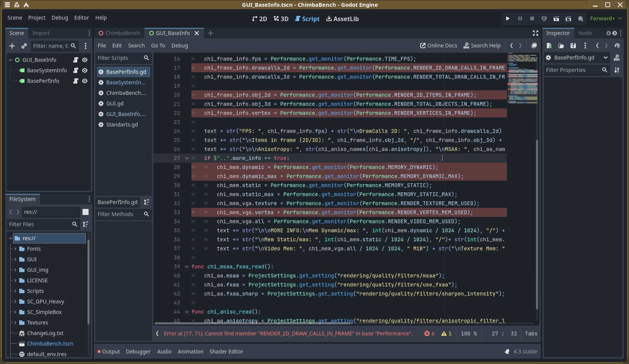This screenshot has width=629, height=364.
Task: Click the instantiate scene link icon
Action: click(24, 46)
